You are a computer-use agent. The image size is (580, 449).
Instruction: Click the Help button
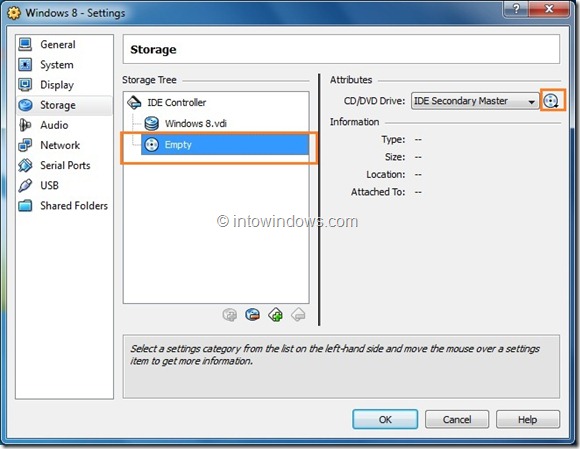tap(527, 419)
